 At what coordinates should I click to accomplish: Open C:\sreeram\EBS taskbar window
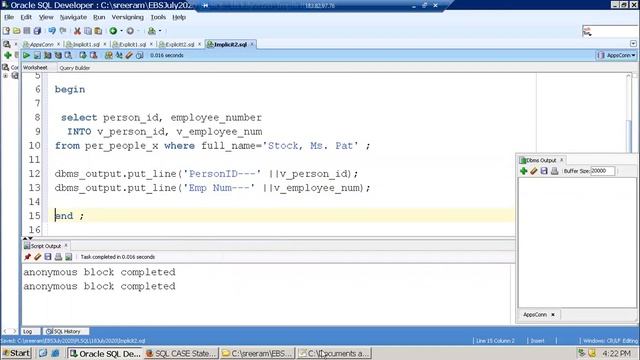click(x=258, y=353)
